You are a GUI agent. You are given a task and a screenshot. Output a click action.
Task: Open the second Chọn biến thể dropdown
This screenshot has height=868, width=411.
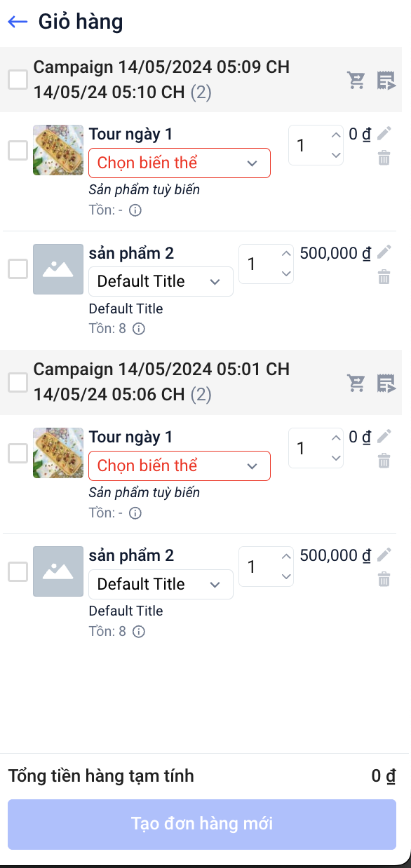180,466
